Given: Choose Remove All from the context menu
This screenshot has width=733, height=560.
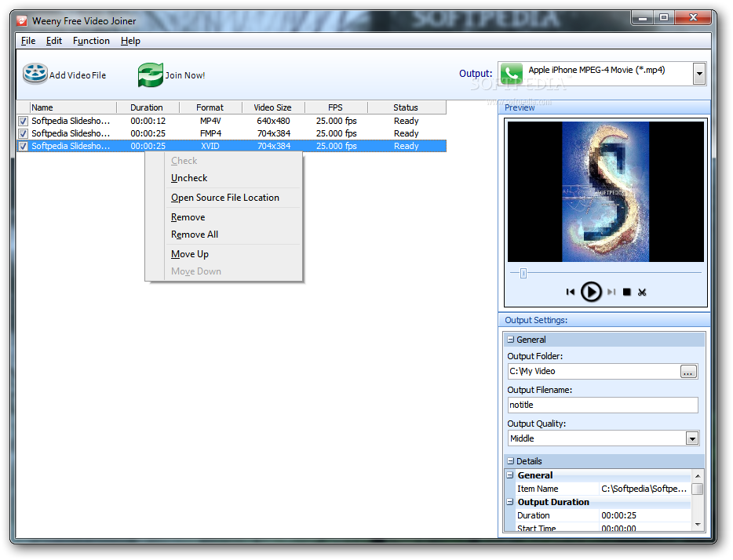Looking at the screenshot, I should click(195, 235).
